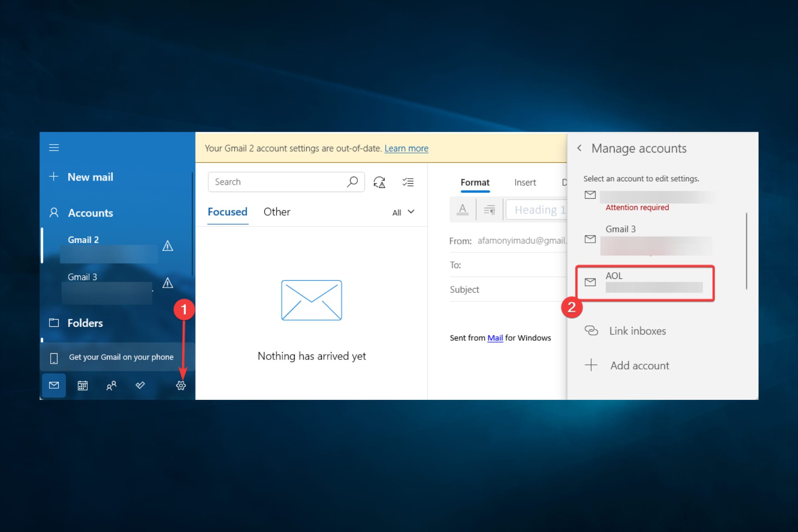Image resolution: width=798 pixels, height=532 pixels.
Task: Click warning icon next to Gmail 2
Action: 167,246
